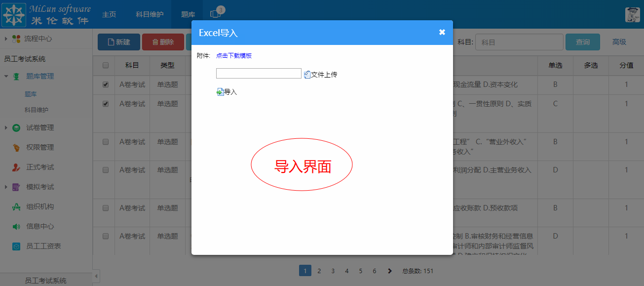Click the green 导入 import icon
This screenshot has height=286, width=644.
point(220,92)
